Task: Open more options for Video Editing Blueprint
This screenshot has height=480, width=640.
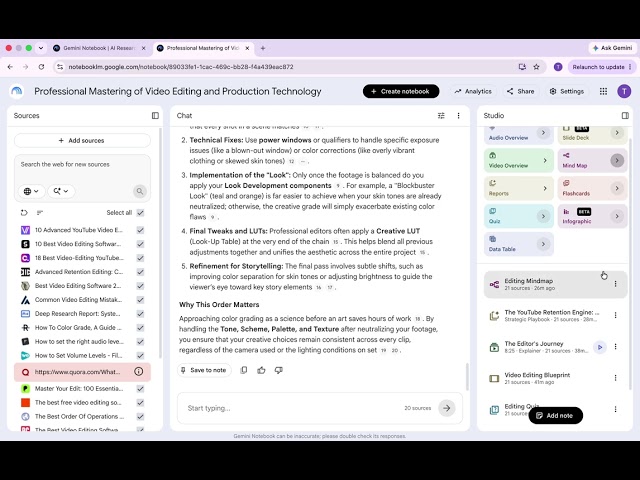Action: [x=616, y=378]
